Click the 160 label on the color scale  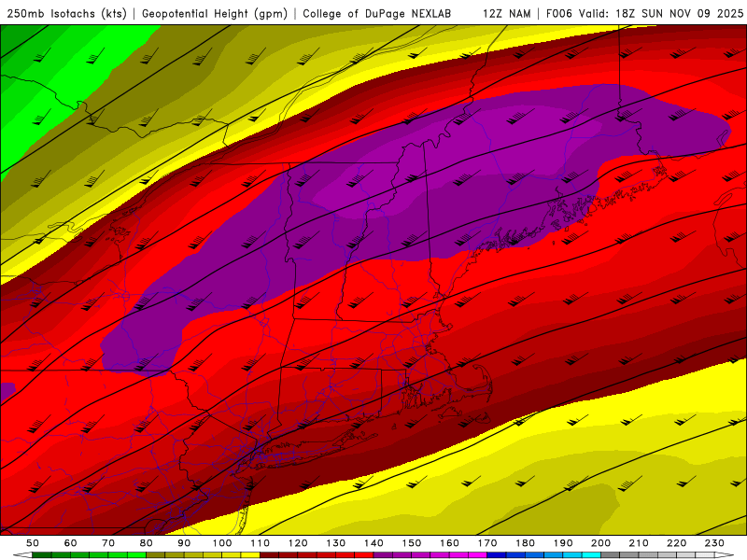[449, 543]
